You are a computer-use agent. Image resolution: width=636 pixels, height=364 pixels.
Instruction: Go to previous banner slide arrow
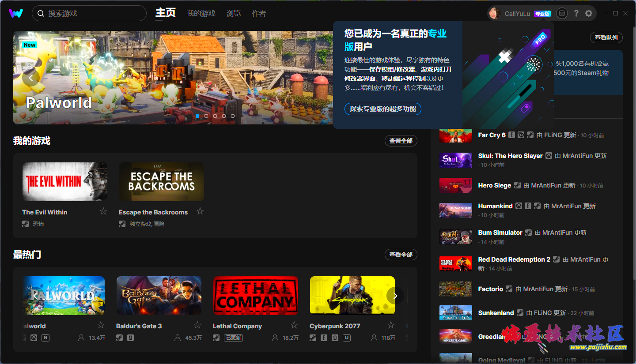click(x=31, y=78)
